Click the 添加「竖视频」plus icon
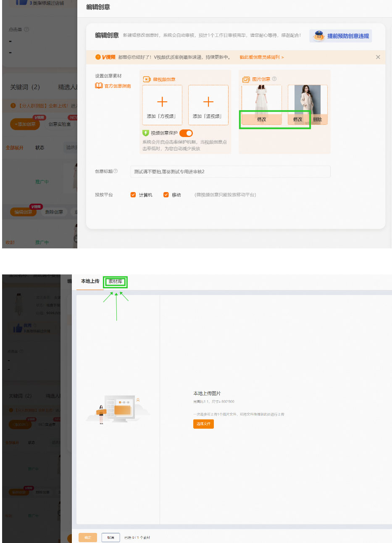 coord(208,101)
